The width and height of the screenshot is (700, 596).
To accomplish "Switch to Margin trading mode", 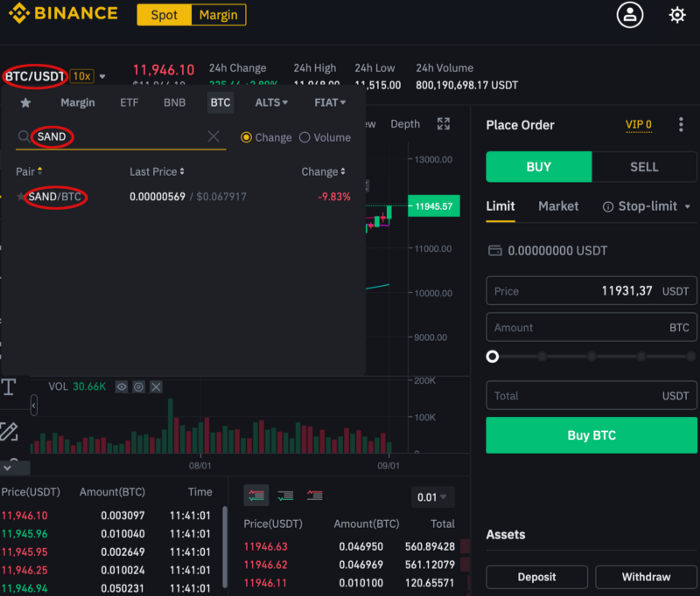I will click(x=218, y=15).
